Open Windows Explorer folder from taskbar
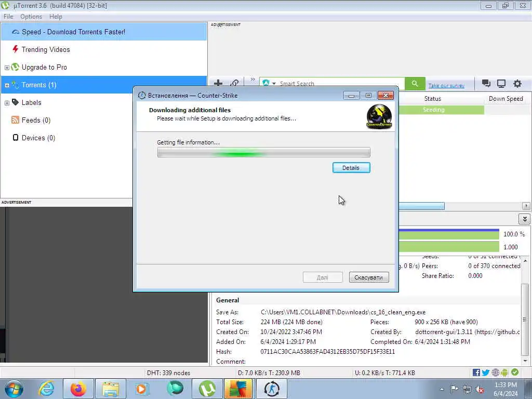 point(110,389)
